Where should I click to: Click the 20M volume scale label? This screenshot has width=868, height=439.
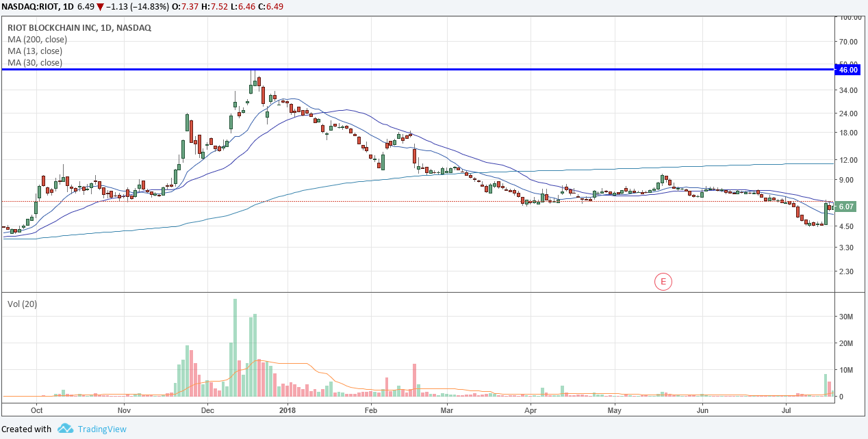coord(847,343)
